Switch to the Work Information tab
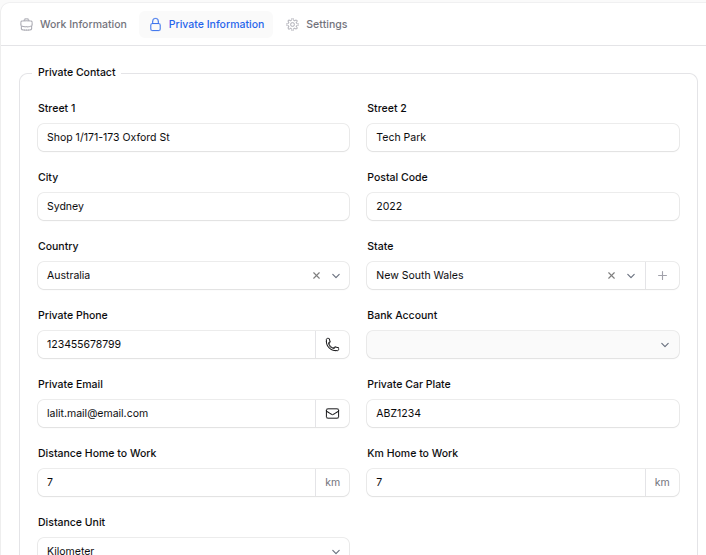This screenshot has height=555, width=706. (73, 25)
